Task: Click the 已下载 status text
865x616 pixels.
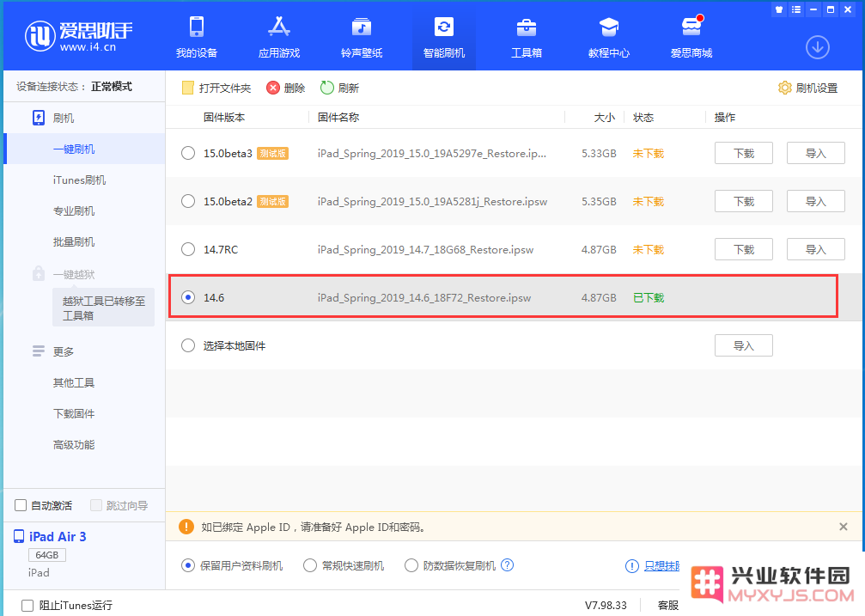Action: pos(649,297)
